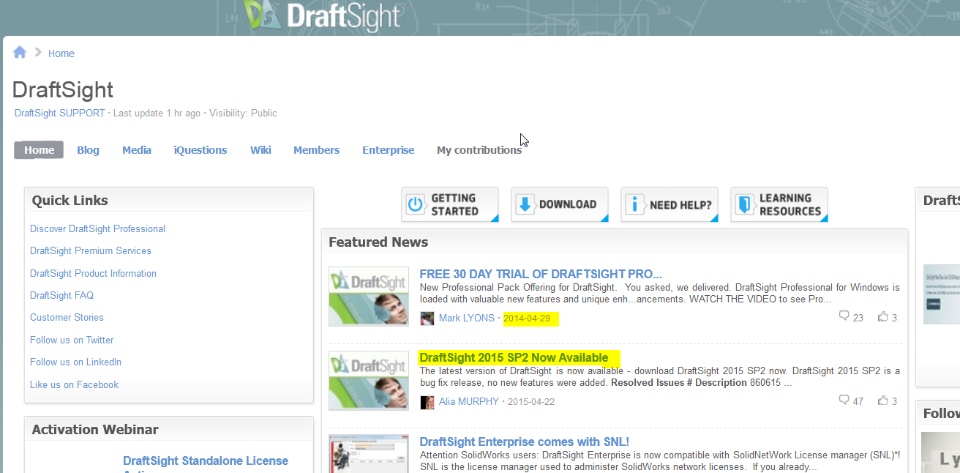Click Alia MURPHY avatar image

point(427,402)
